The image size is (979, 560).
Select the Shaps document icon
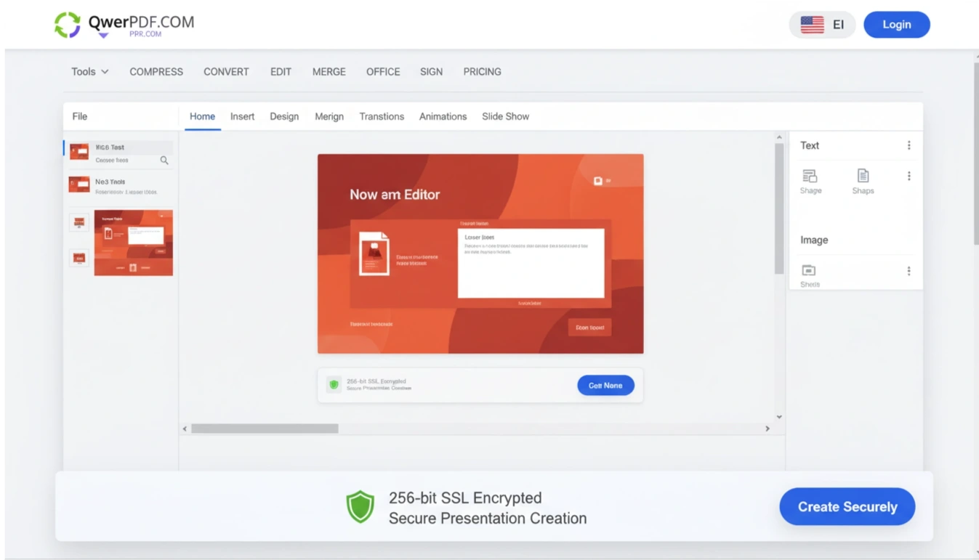[863, 176]
